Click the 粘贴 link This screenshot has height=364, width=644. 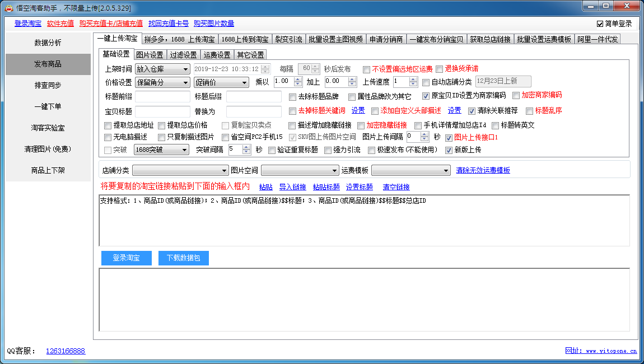(x=266, y=187)
